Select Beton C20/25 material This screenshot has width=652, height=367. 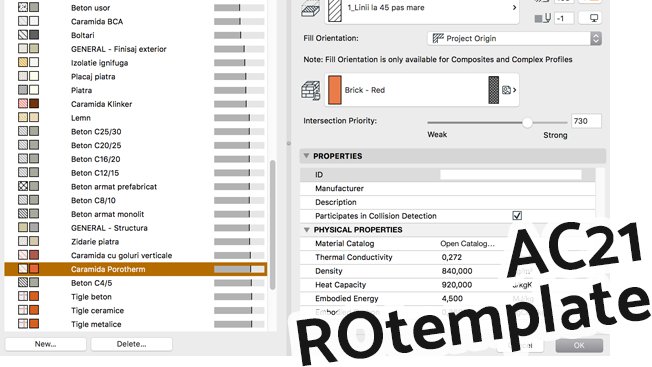pos(136,145)
